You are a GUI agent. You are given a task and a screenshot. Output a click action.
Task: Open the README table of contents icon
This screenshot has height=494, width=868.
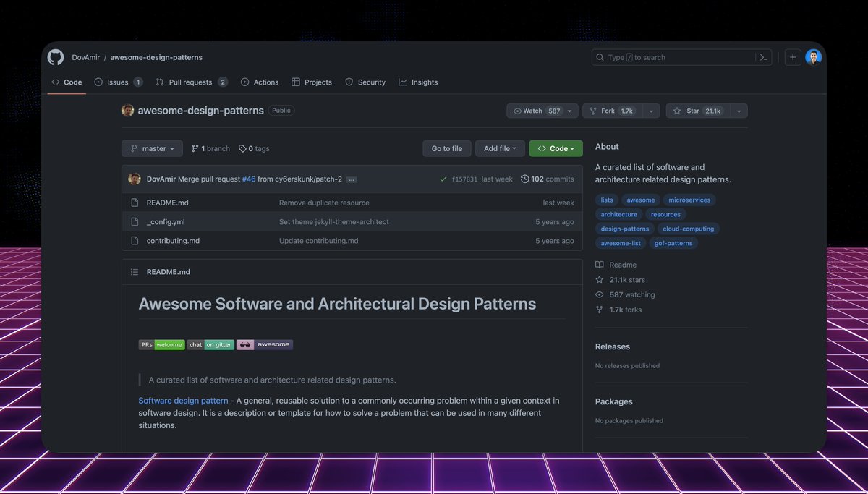pos(134,271)
